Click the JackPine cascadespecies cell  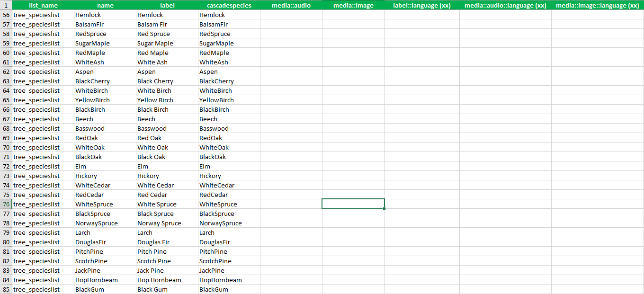[229, 270]
